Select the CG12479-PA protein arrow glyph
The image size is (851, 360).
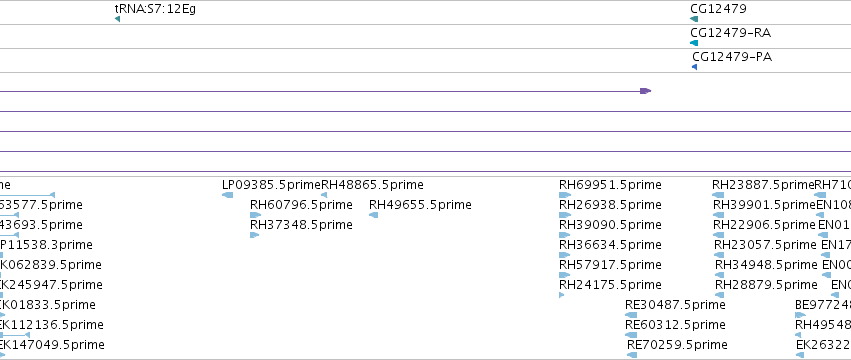click(694, 67)
